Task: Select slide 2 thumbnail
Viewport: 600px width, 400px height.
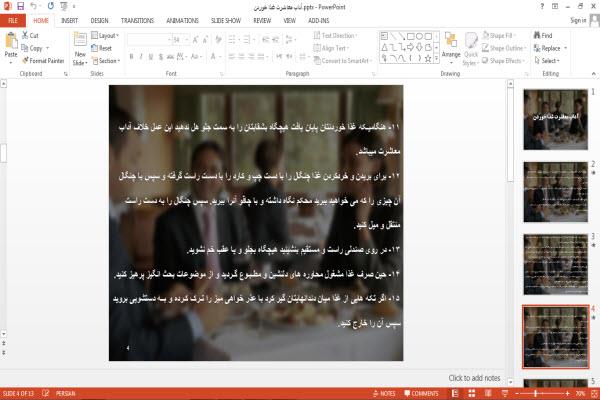Action: [x=555, y=192]
